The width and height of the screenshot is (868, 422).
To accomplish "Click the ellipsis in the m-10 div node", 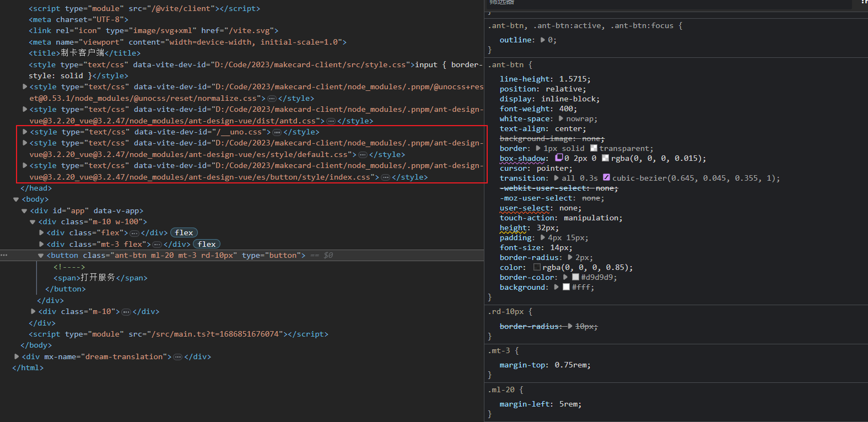I will coord(126,312).
